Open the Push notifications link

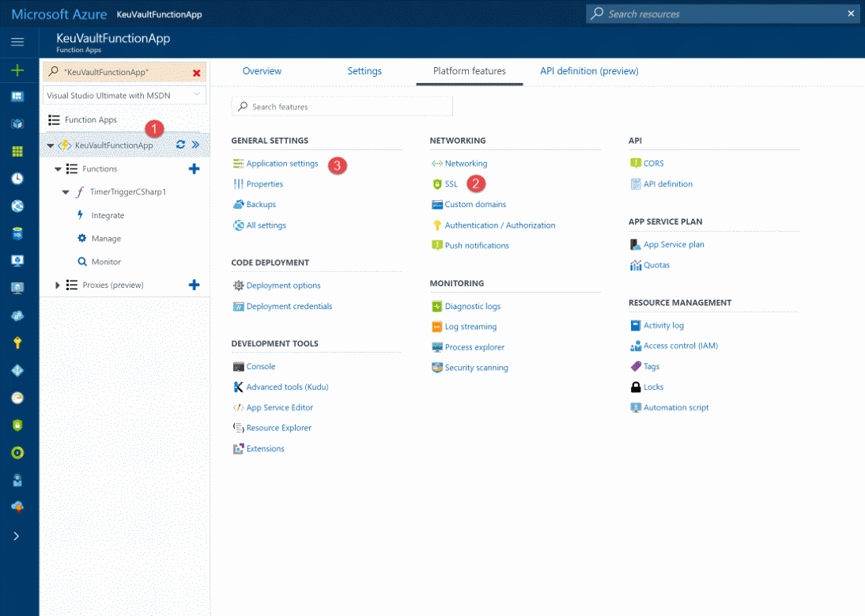pos(477,245)
